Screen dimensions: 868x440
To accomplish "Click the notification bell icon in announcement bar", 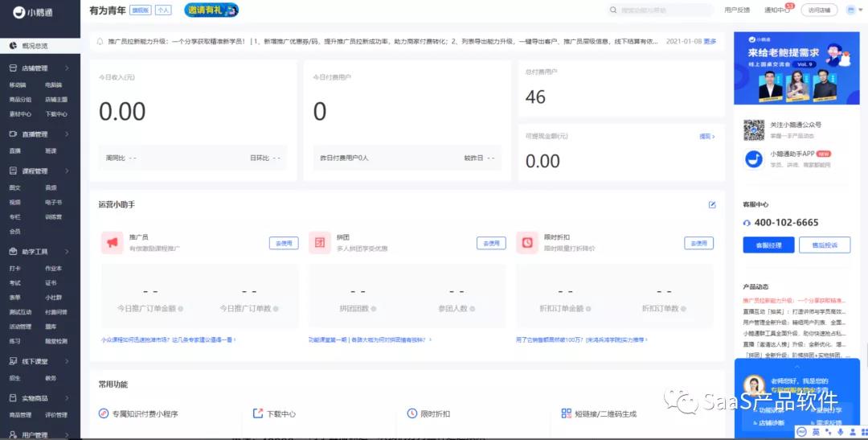I will point(100,41).
